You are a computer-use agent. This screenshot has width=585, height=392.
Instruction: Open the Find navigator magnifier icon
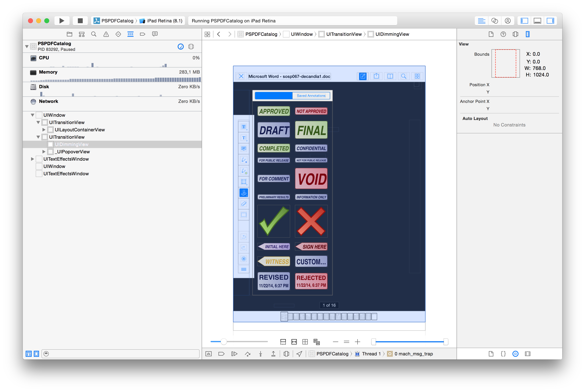(x=94, y=34)
